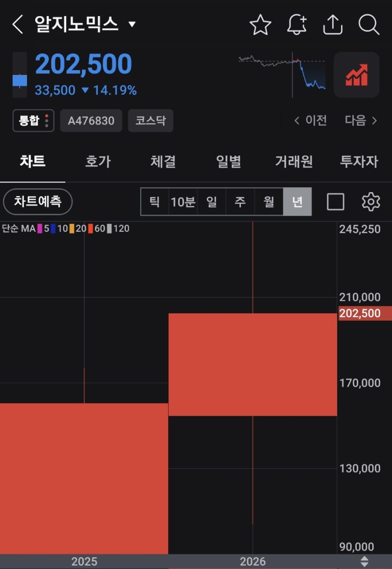Screen dimensions: 392x569
Task: Tap the 2025 yearly candle body
Action: click(x=84, y=478)
